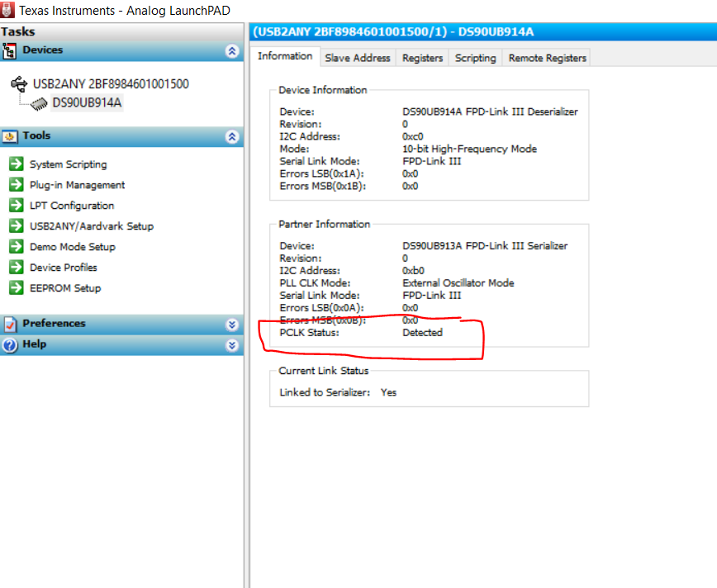Open EEPROM Setup
This screenshot has height=588, width=717.
pyautogui.click(x=65, y=288)
